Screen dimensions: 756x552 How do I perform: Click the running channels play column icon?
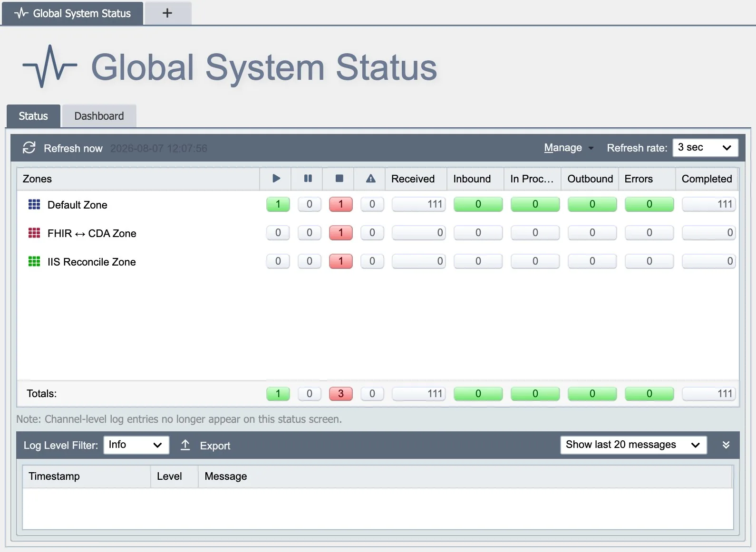point(276,179)
